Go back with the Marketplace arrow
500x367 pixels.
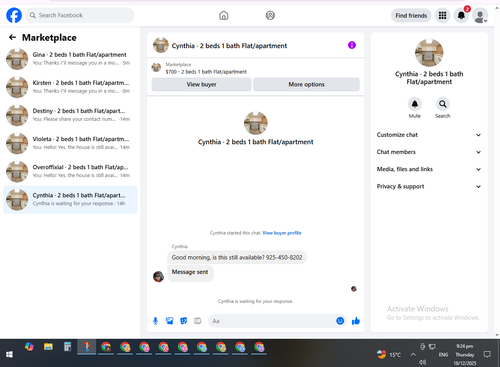(12, 37)
